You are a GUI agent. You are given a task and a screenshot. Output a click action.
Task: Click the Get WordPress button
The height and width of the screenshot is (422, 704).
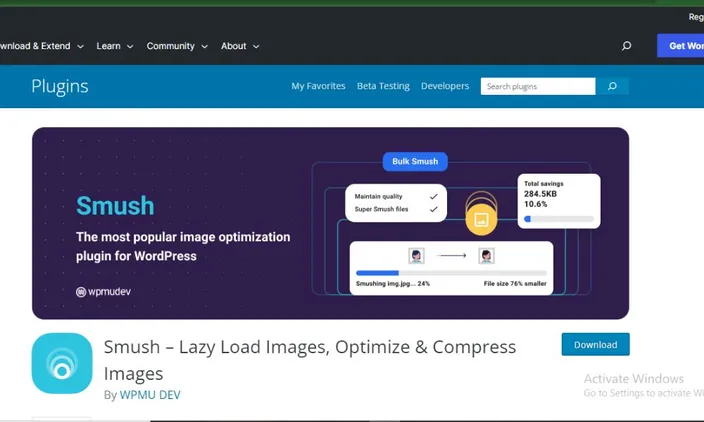(680, 46)
